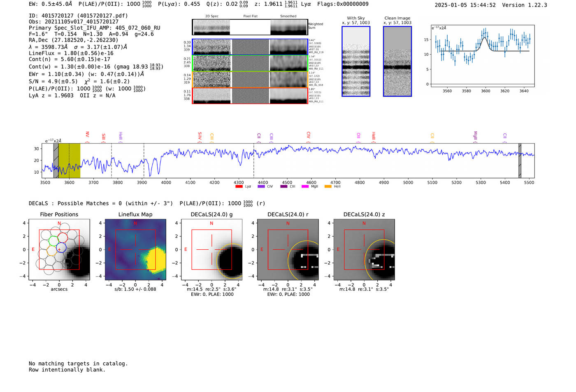This screenshot has height=392, width=576.
Task: Open the With Sky image thumbnail
Action: 356,61
